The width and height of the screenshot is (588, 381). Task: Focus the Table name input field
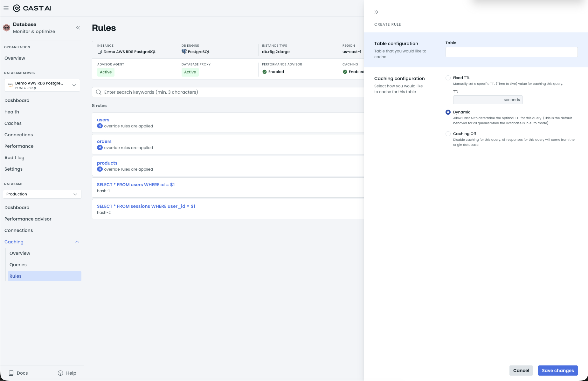click(x=511, y=52)
